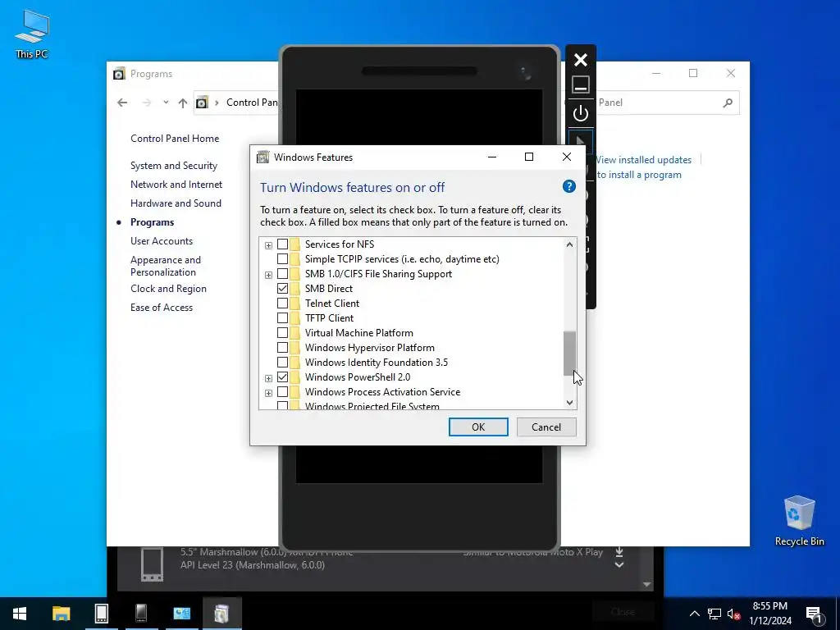Expand SMB 1.0/CIFS File Sharing Support
This screenshot has height=630, width=840.
(268, 275)
